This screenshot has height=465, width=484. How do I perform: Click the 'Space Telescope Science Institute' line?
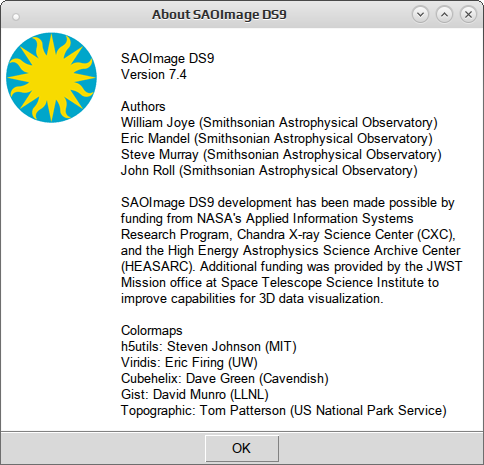click(280, 282)
